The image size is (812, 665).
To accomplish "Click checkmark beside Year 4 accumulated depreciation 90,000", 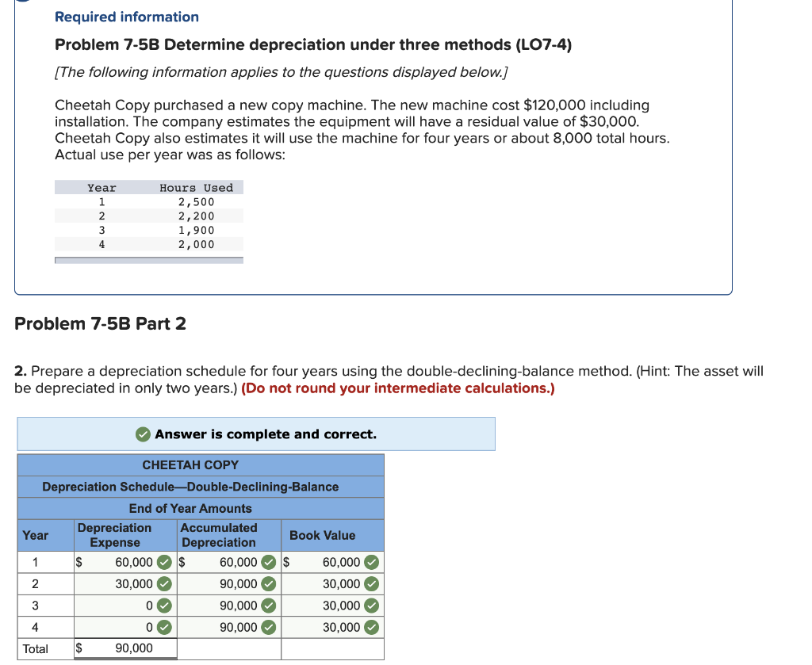I will coord(268,627).
